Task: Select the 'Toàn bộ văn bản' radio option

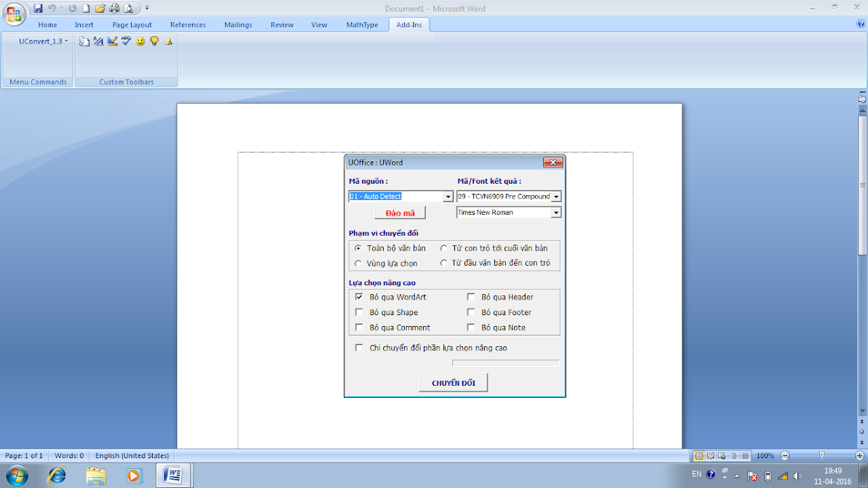Action: tap(358, 248)
